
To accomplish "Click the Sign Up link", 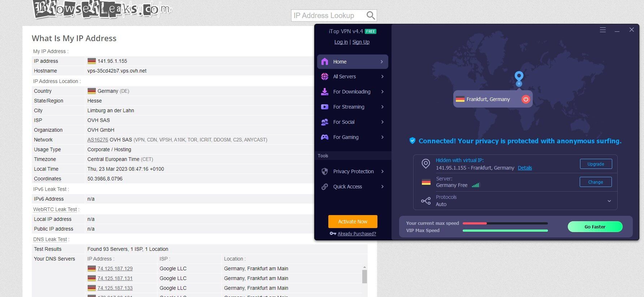I will pyautogui.click(x=361, y=42).
